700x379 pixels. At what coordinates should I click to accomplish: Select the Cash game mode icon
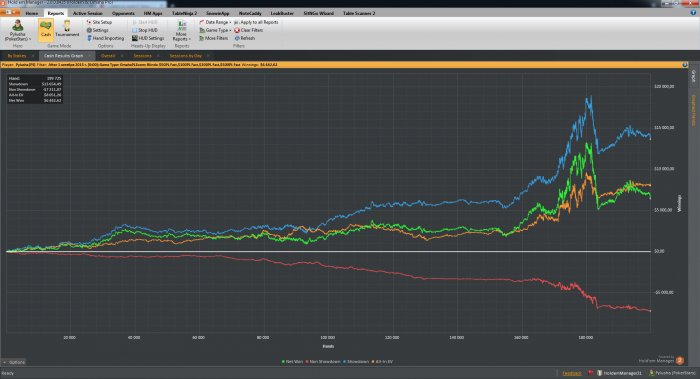click(46, 29)
